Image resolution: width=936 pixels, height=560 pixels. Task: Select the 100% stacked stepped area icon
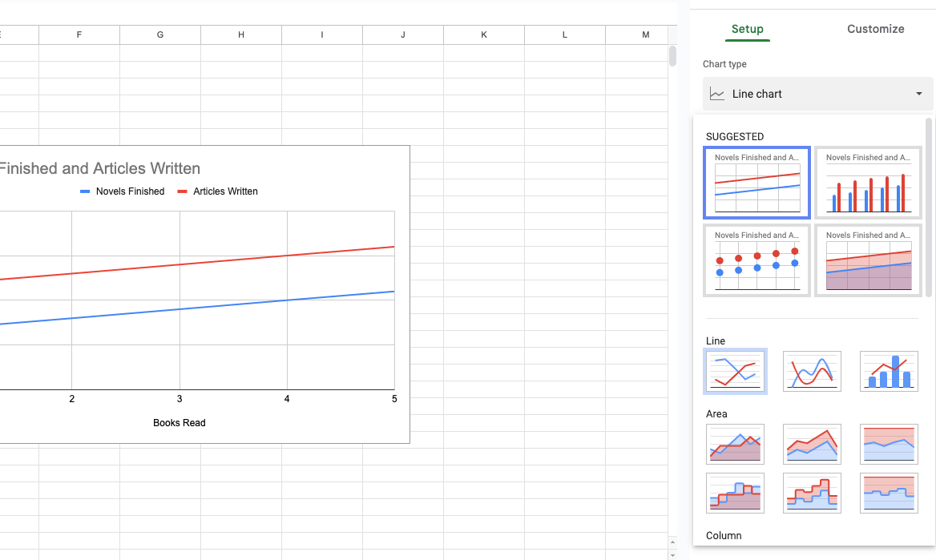[889, 493]
